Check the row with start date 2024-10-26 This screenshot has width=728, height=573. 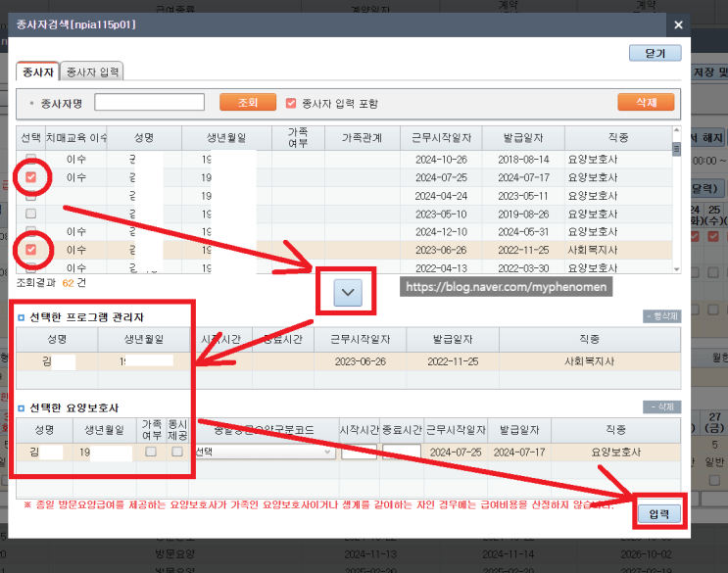31,158
